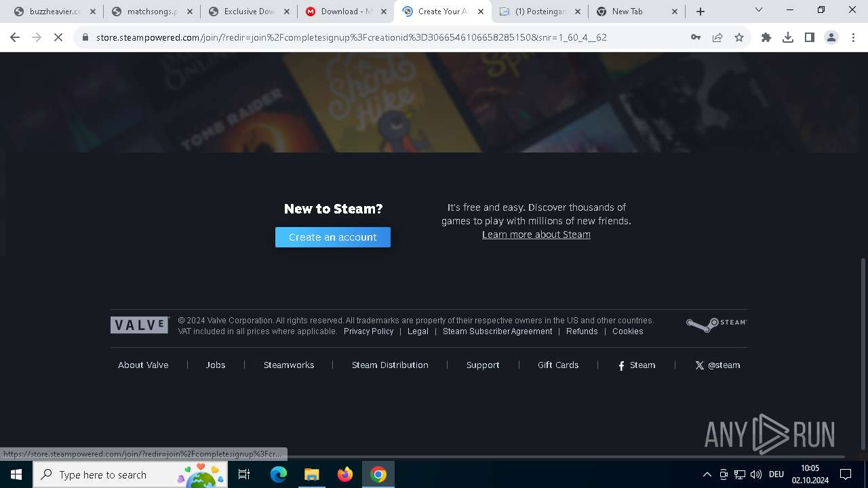Open About Valve footer link
This screenshot has width=868, height=488.
click(143, 365)
